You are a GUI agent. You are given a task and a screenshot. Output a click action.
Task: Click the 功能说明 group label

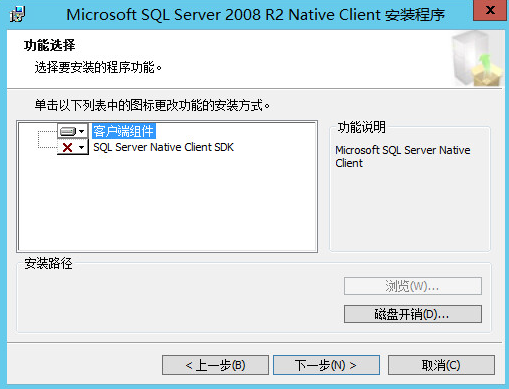coord(362,127)
